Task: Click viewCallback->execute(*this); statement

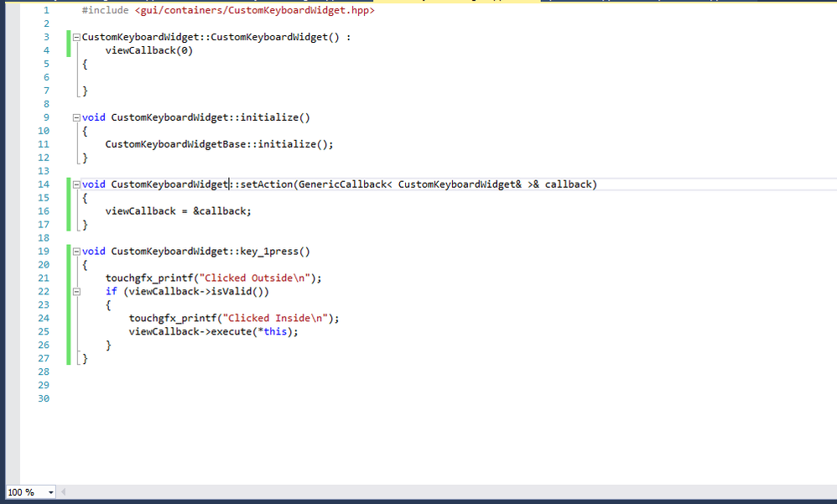Action: point(213,331)
